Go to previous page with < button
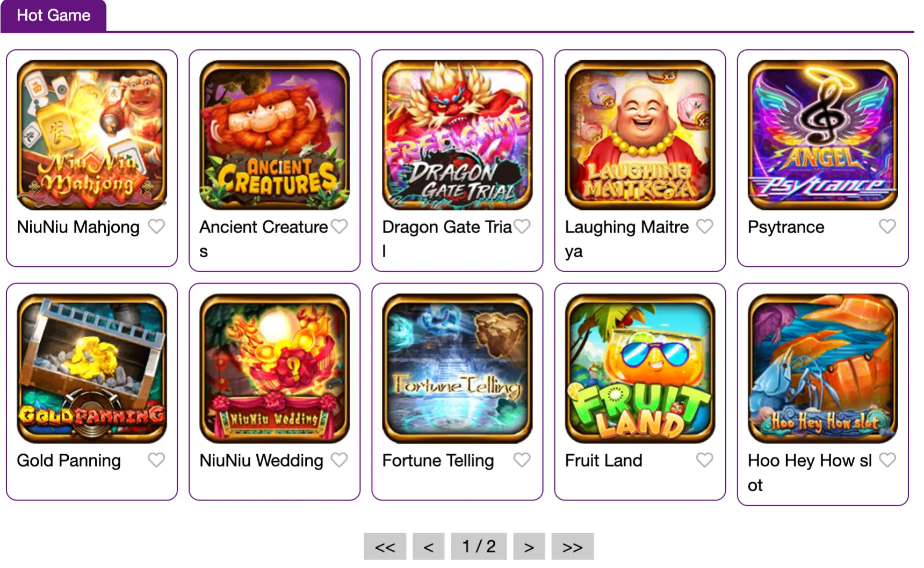 (428, 547)
